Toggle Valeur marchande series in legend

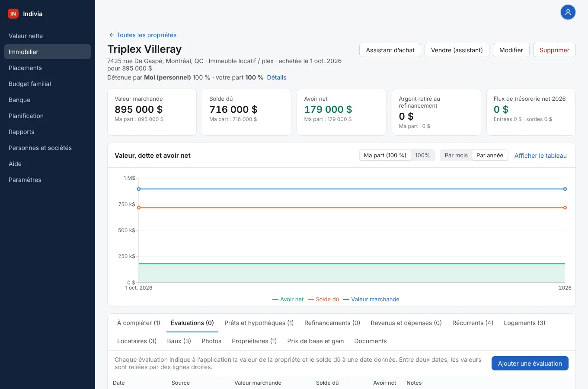click(x=371, y=299)
